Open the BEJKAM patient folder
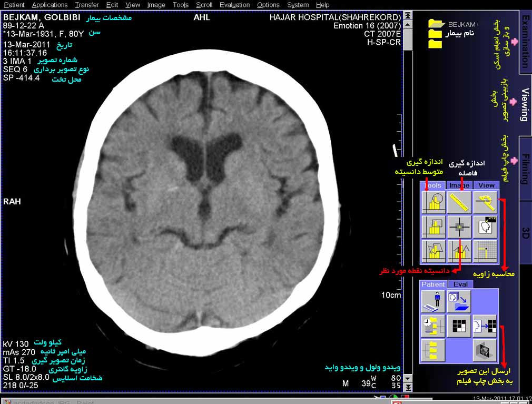532x404 pixels. point(436,23)
